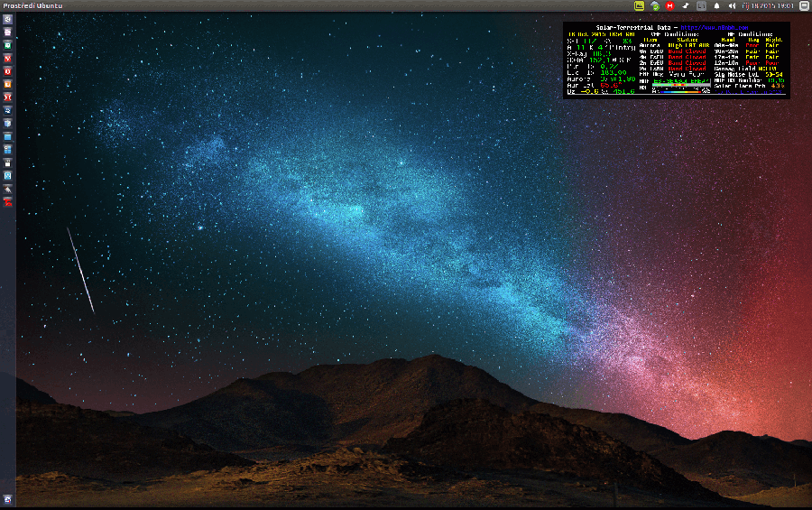Image resolution: width=812 pixels, height=510 pixels.
Task: Open the sound volume menu in the panel
Action: pyautogui.click(x=731, y=5)
